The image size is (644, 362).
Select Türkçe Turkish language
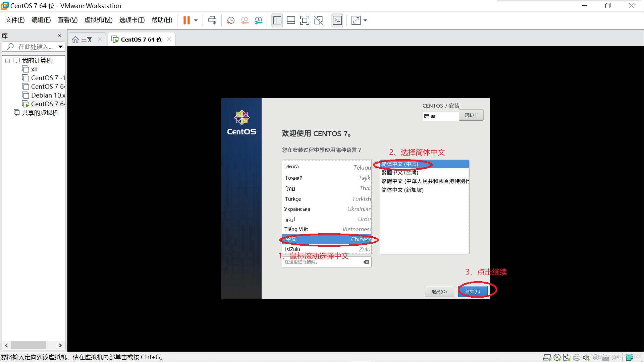pos(327,199)
